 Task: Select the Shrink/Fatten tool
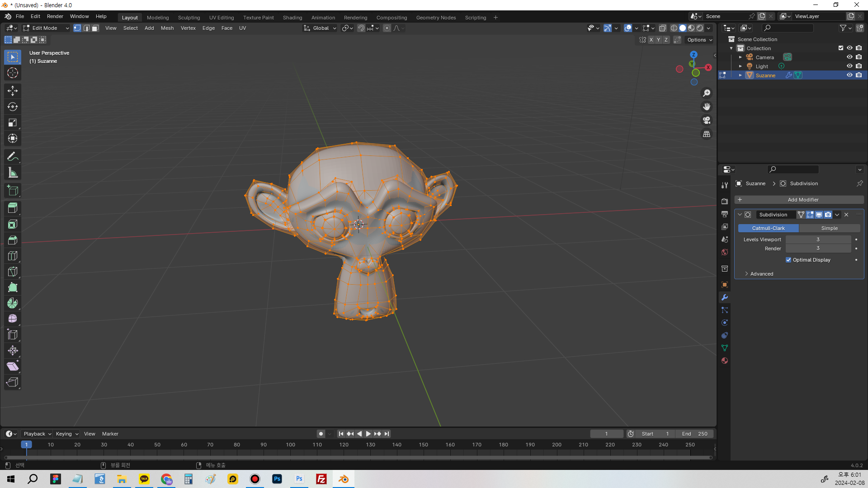13,351
